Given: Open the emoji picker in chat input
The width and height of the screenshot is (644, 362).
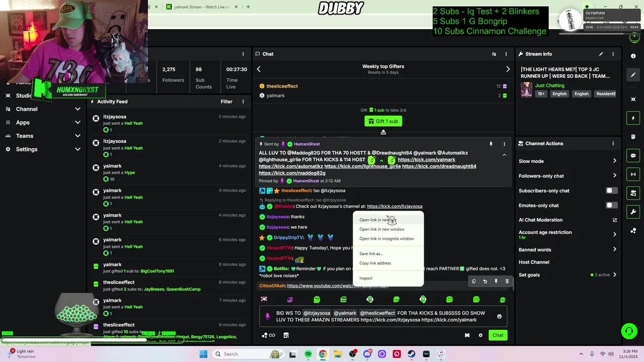Looking at the screenshot, I should pyautogui.click(x=499, y=317).
